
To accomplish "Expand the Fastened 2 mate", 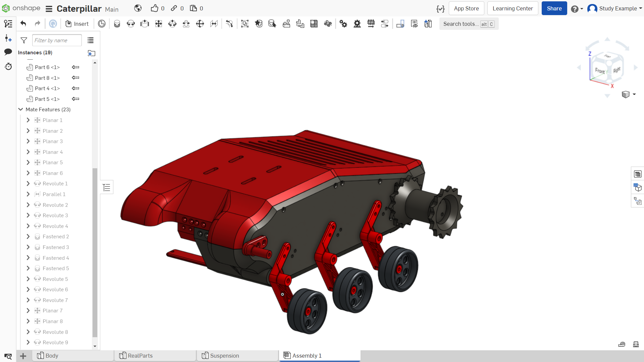I will tap(28, 237).
